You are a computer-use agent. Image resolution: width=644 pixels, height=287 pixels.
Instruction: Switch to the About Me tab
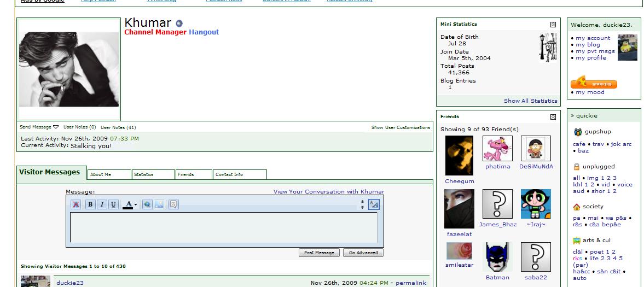[109, 174]
